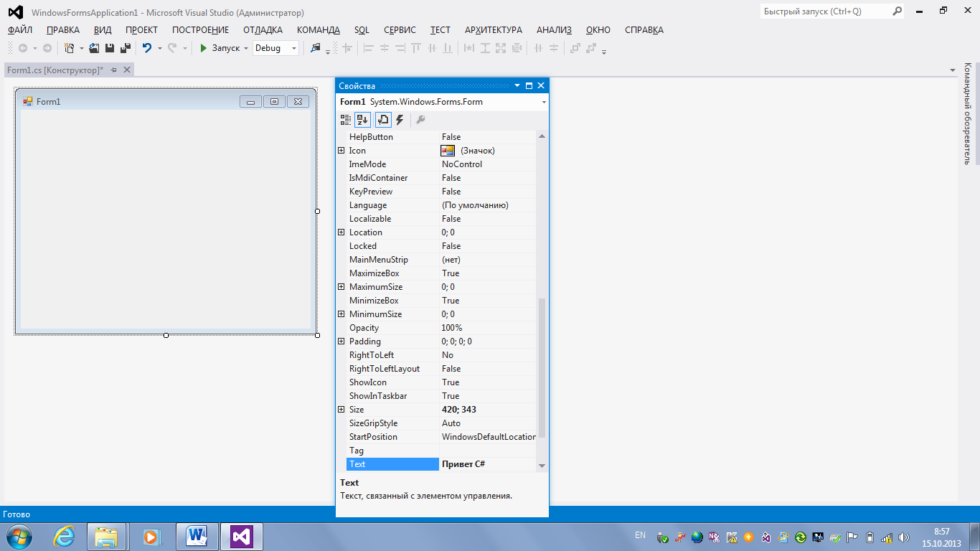Expand the MinimumSize property node
Viewport: 980px width, 551px height.
point(341,314)
